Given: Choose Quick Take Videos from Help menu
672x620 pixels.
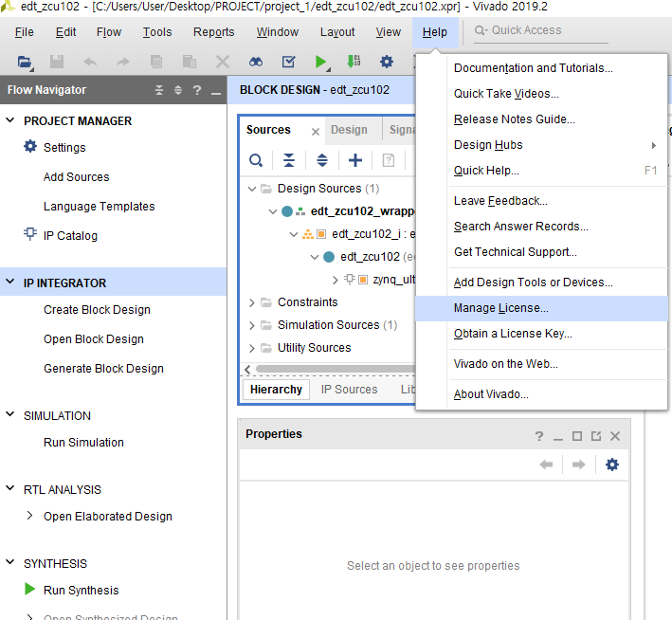Looking at the screenshot, I should pyautogui.click(x=541, y=94).
